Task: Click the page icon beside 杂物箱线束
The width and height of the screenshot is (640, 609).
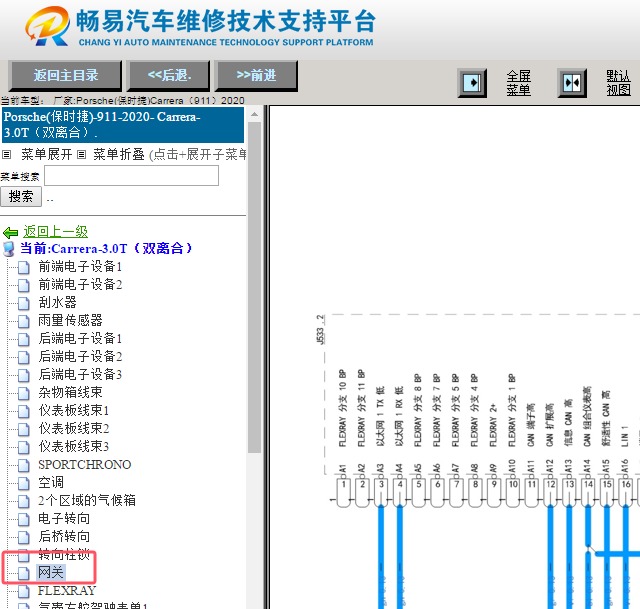Action: click(x=24, y=393)
